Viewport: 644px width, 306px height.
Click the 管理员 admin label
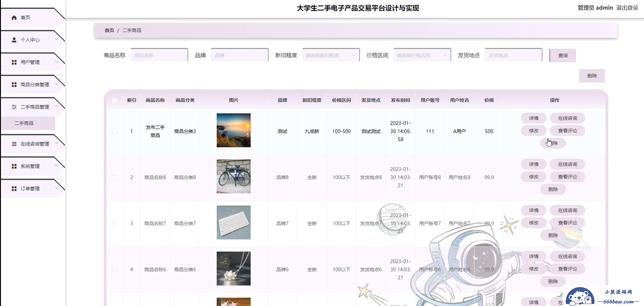595,8
